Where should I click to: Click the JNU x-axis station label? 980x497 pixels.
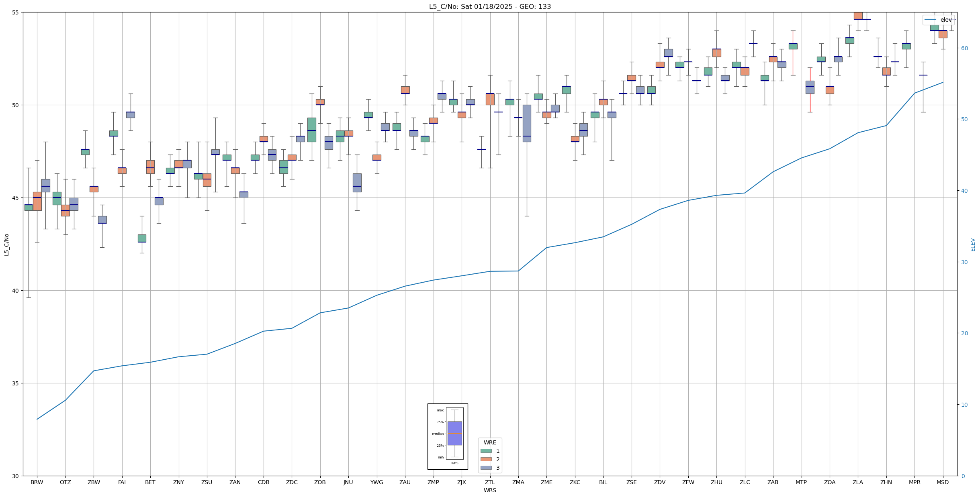pos(348,482)
